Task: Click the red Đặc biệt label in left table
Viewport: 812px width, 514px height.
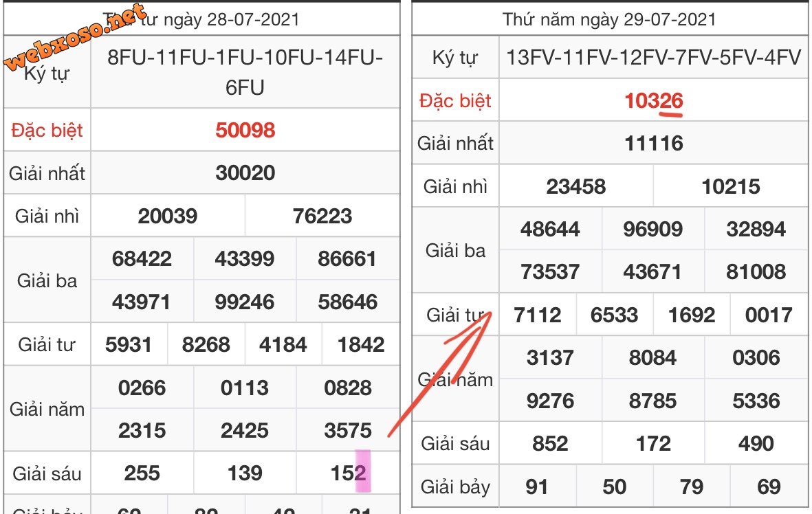Action: [47, 130]
